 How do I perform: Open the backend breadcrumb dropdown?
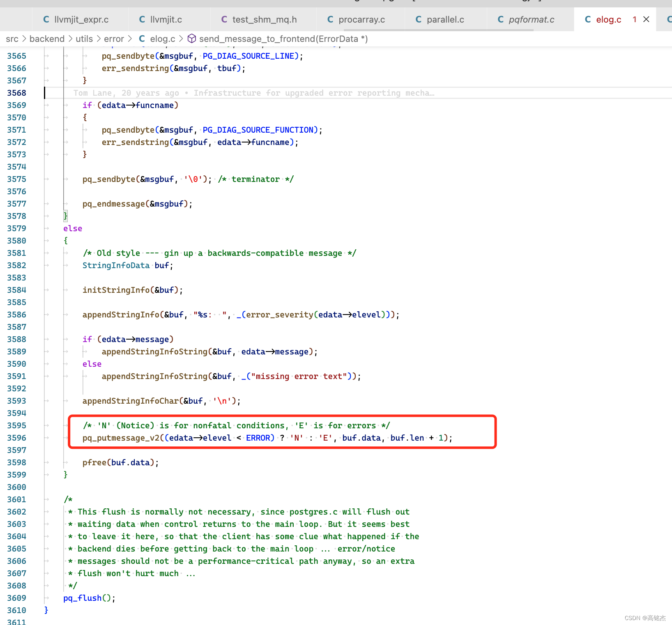47,39
